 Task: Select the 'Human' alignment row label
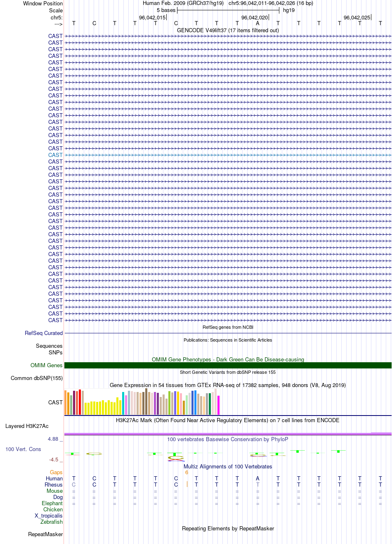[54, 479]
